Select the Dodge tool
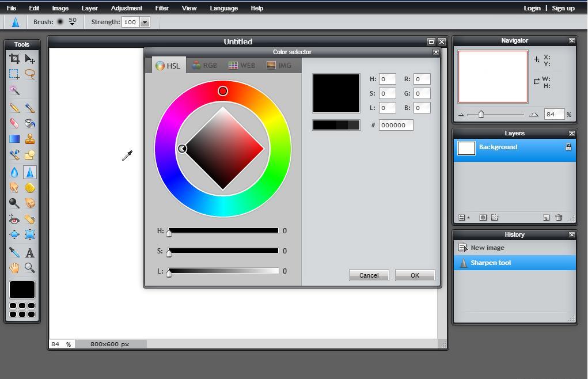 coord(14,203)
